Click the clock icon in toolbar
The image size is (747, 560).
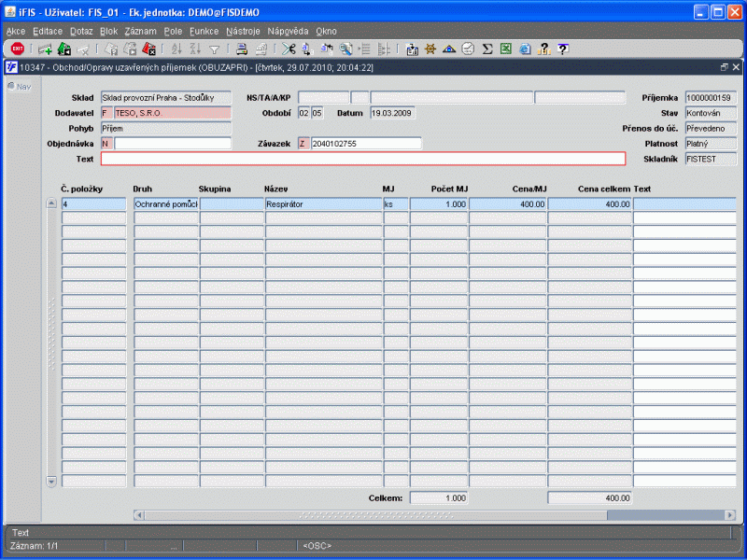[x=468, y=49]
